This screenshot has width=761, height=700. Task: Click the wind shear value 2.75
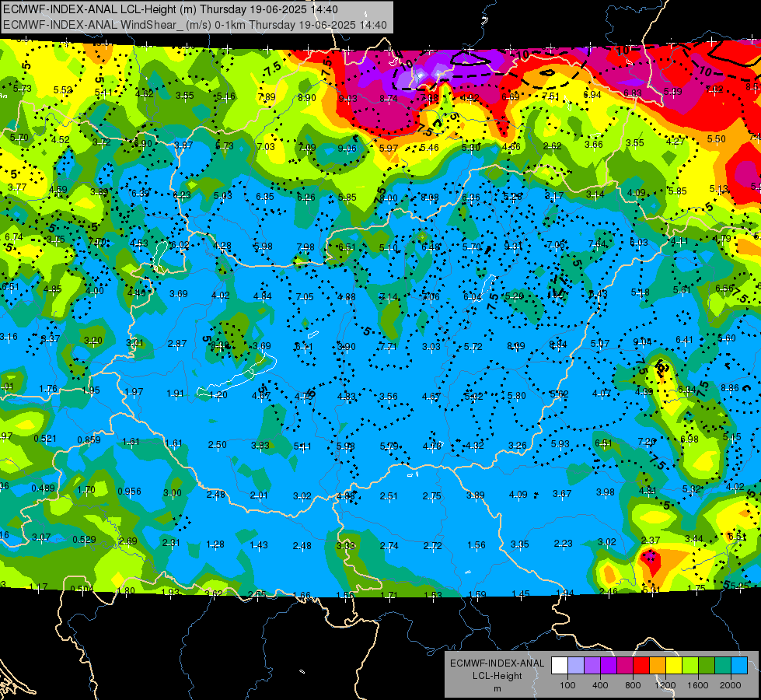pyautogui.click(x=431, y=496)
